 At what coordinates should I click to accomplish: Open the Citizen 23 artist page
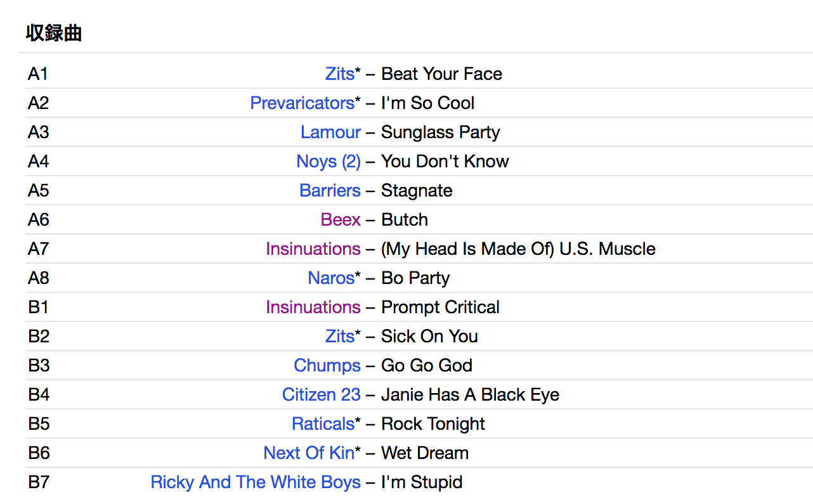coord(321,395)
